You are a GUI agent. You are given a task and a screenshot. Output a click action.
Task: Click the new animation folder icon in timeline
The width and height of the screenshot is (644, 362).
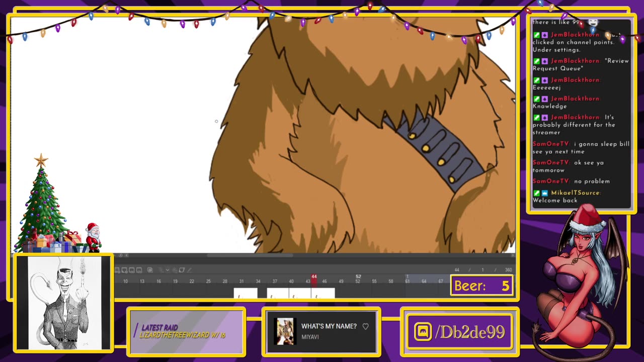pos(117,270)
